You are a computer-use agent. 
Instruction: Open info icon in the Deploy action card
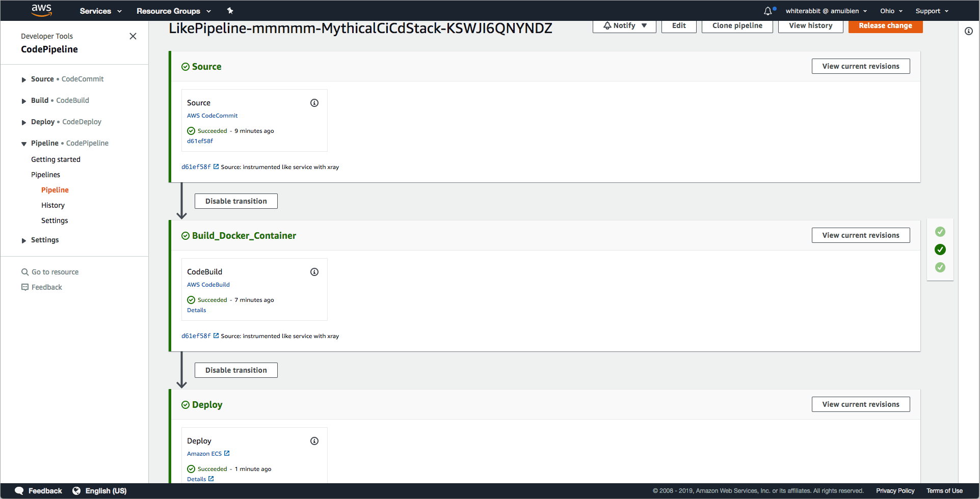(314, 441)
